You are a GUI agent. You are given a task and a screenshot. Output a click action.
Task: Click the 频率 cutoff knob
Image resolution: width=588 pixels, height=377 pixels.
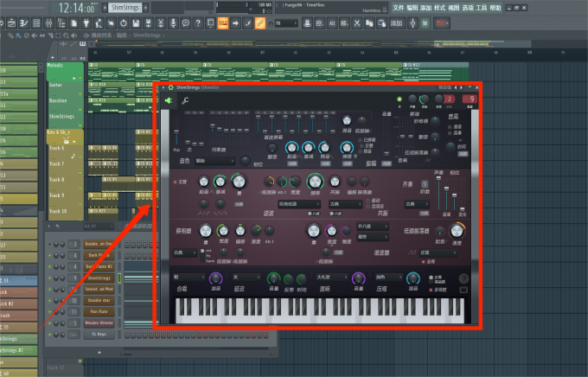point(315,182)
